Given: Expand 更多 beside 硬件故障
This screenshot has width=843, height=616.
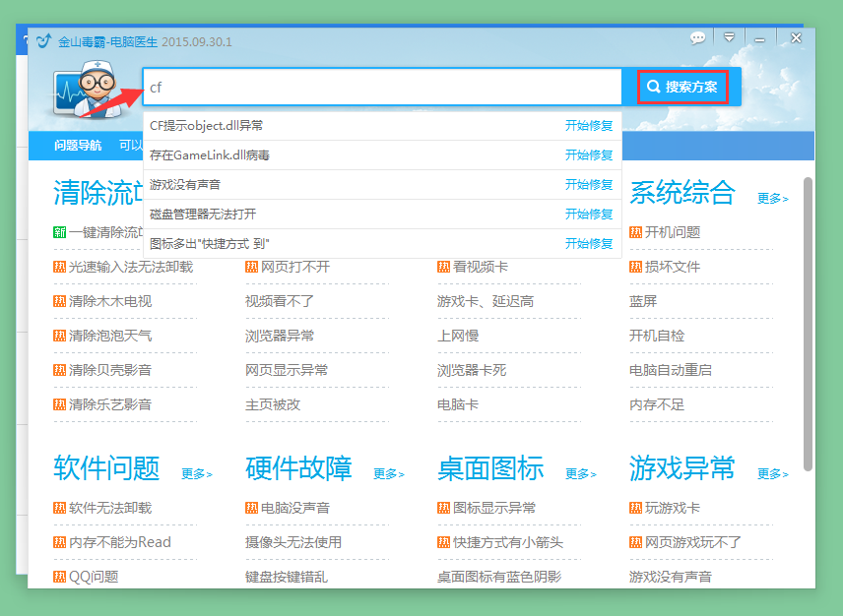Looking at the screenshot, I should coord(389,473).
